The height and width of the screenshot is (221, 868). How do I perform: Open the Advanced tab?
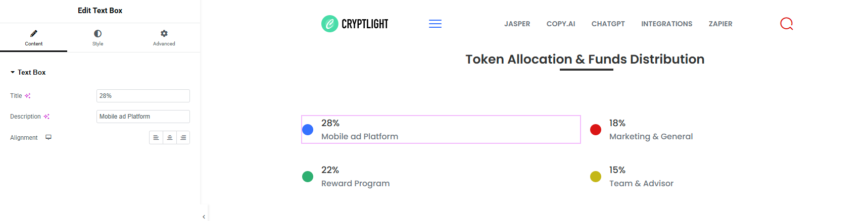point(164,38)
